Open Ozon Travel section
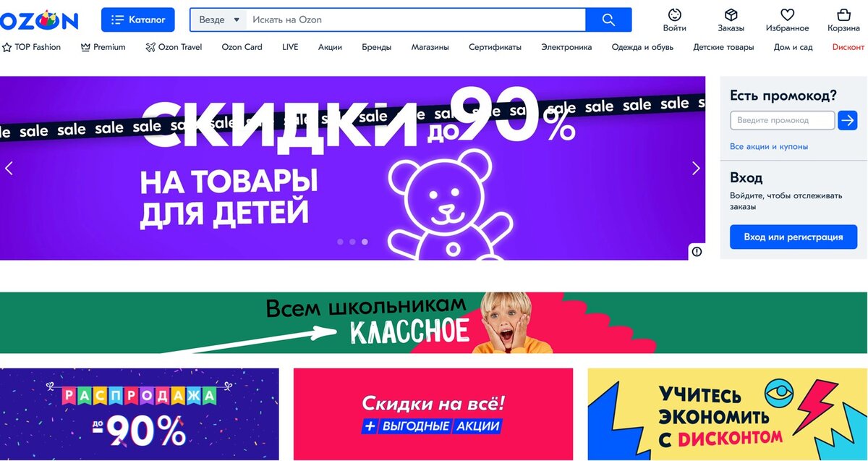 [x=174, y=47]
